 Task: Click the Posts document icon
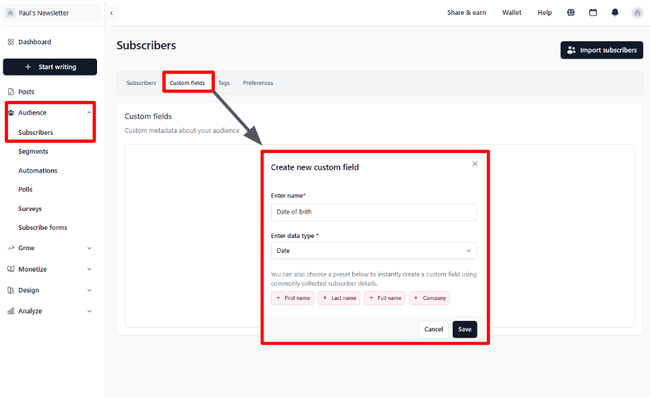pos(11,92)
